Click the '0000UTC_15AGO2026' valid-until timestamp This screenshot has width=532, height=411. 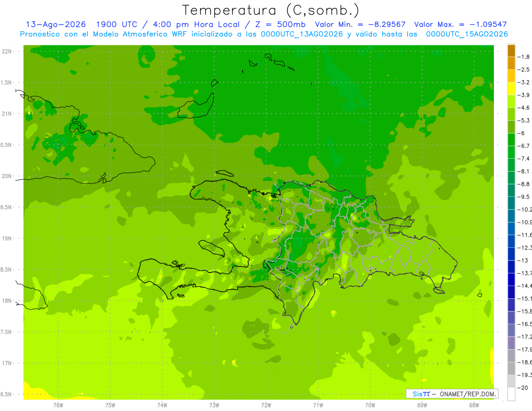[x=467, y=34]
